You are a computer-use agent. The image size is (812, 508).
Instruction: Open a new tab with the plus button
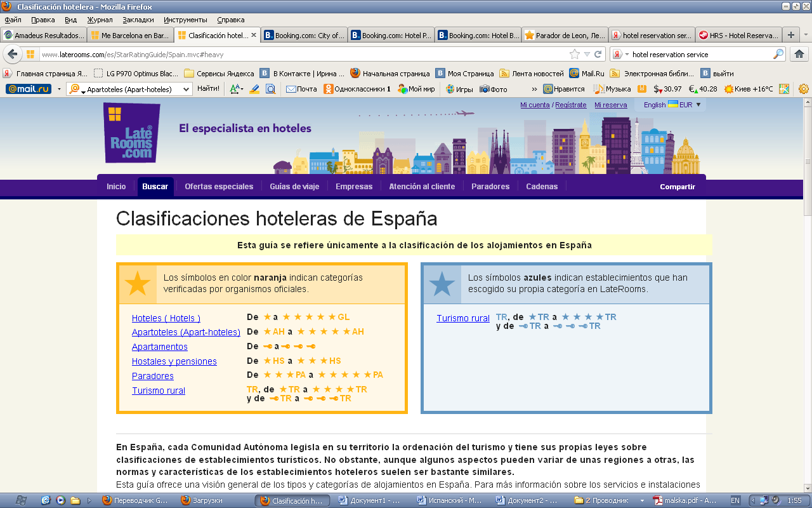click(x=790, y=35)
